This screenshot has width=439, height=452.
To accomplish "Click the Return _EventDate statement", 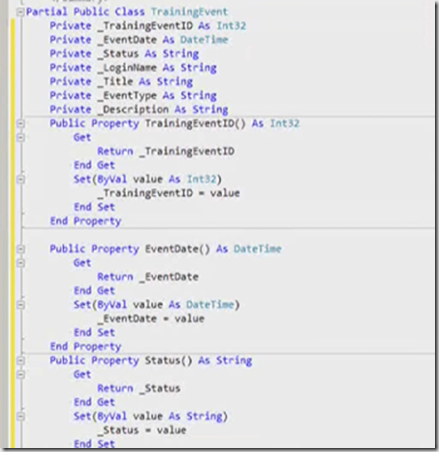I will [x=148, y=277].
